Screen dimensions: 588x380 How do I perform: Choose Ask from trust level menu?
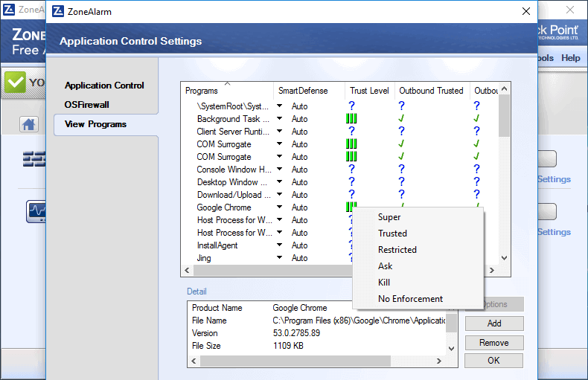pos(418,266)
